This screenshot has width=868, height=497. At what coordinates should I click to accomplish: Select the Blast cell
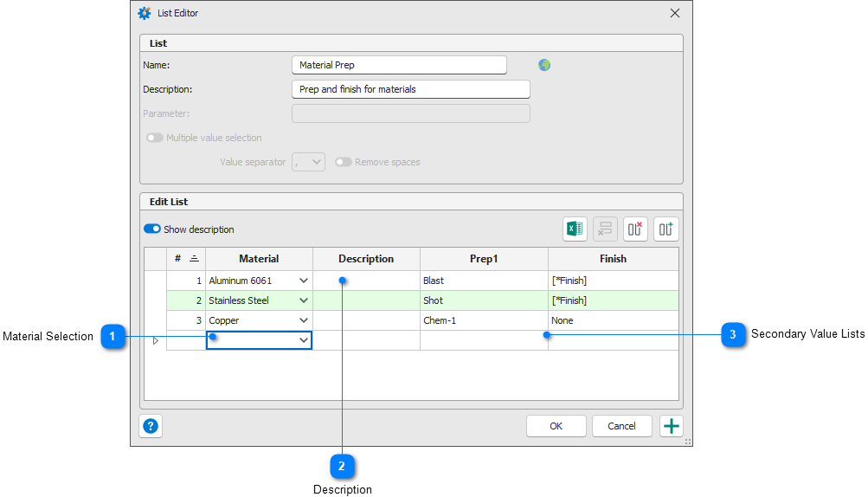[x=485, y=281]
